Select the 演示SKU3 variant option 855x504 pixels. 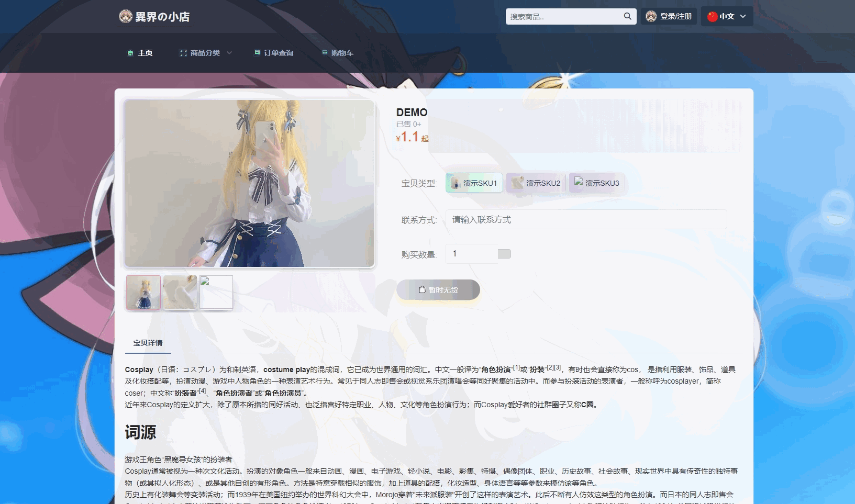[597, 183]
